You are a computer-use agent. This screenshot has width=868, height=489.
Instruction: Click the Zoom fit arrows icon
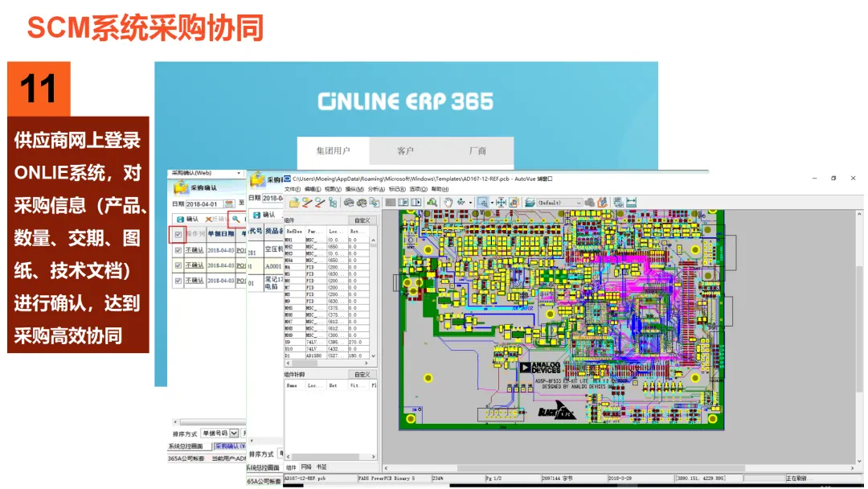coord(501,203)
